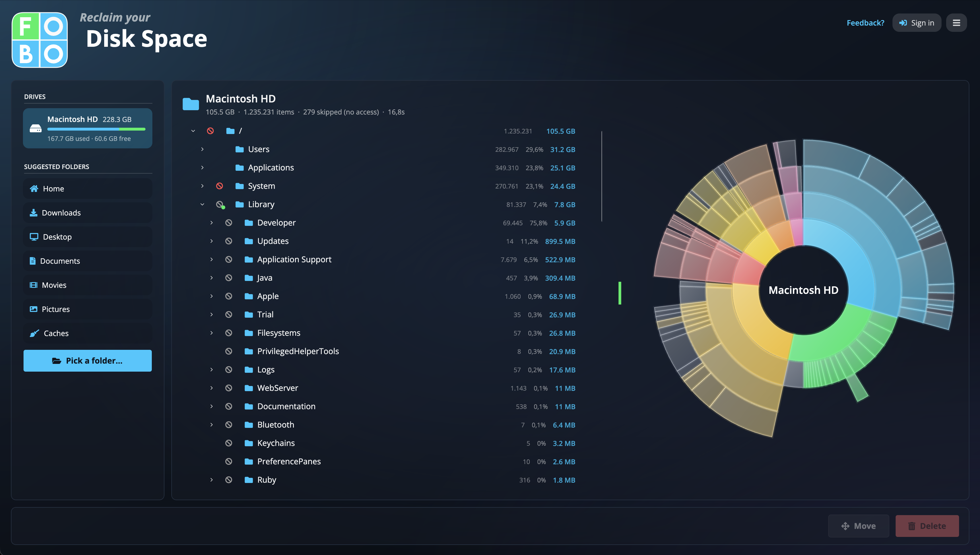Expand the Ruby folder
The height and width of the screenshot is (555, 980).
pyautogui.click(x=211, y=480)
